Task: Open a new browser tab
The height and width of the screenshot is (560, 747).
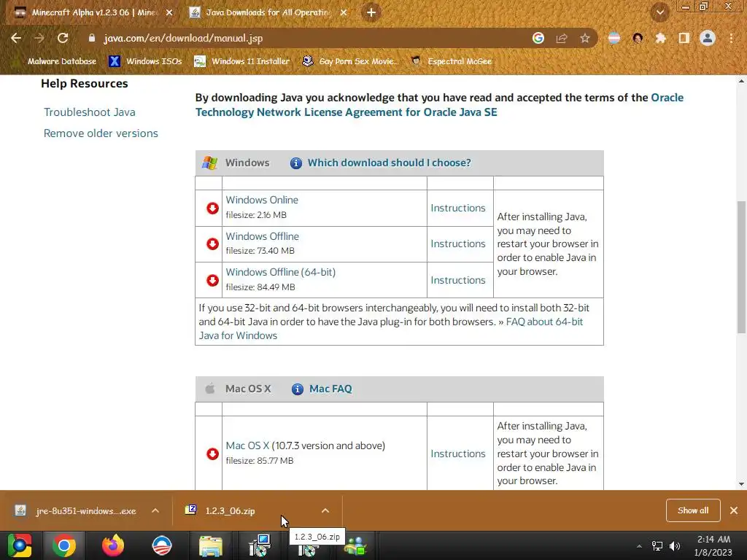Action: point(371,13)
